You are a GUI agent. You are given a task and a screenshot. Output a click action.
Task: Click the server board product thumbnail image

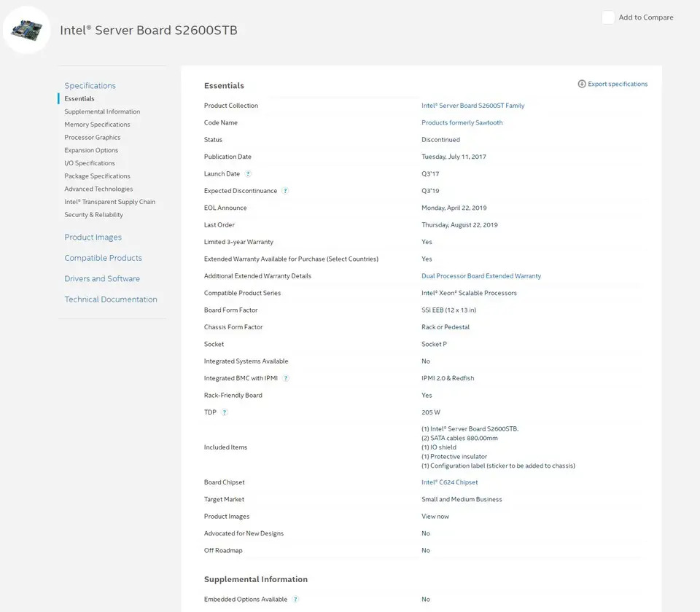(27, 30)
